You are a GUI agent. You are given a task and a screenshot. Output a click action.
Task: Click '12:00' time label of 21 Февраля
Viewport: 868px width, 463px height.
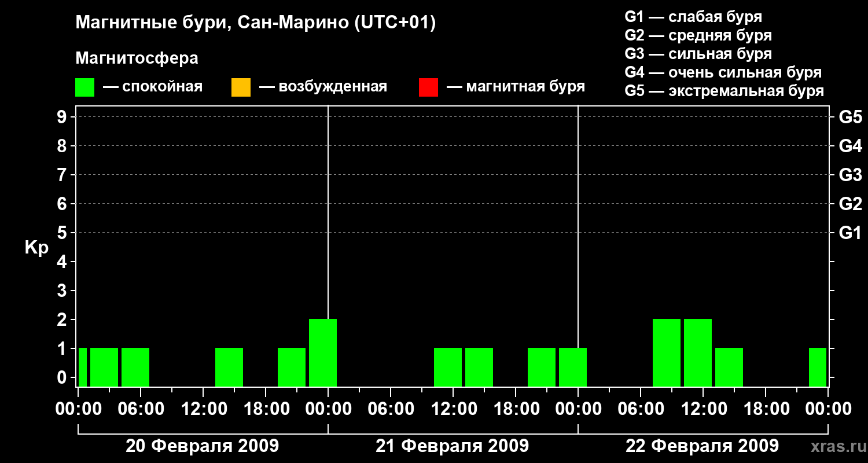(453, 409)
